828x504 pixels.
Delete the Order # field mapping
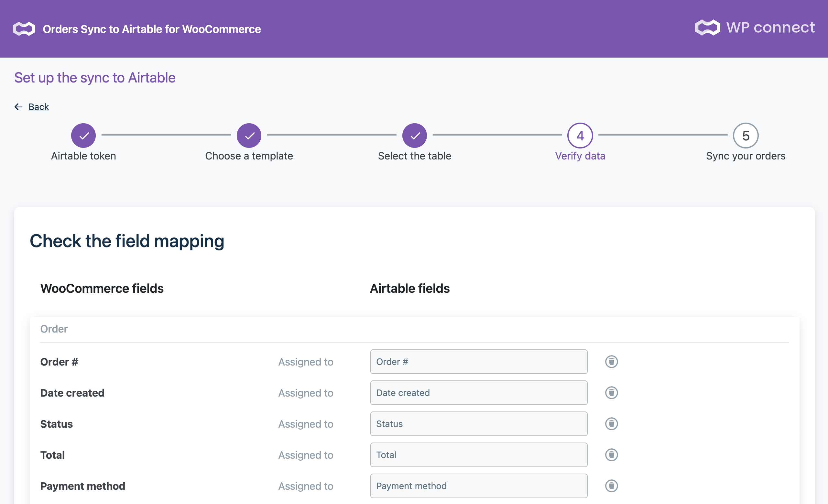pyautogui.click(x=611, y=362)
